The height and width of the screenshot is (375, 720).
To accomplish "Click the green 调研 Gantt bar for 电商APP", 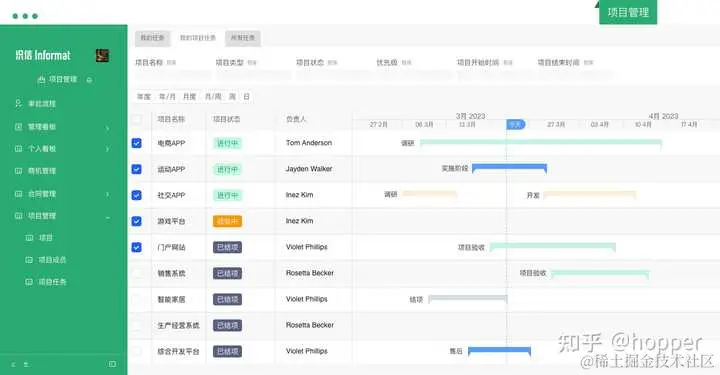I will (541, 143).
